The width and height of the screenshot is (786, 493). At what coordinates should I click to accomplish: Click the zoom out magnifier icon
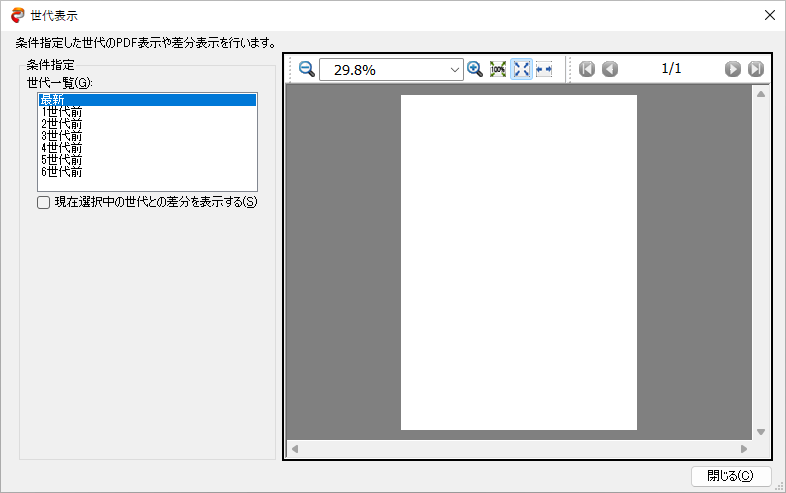[x=306, y=69]
